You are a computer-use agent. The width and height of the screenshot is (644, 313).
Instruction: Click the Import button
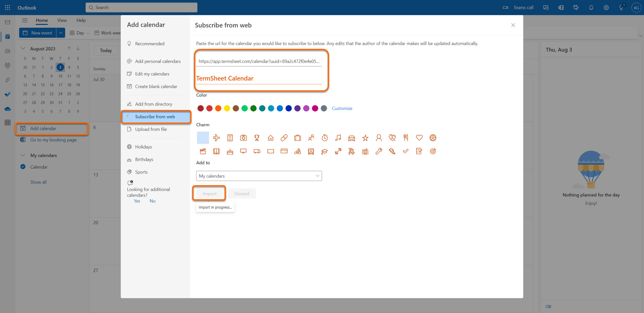point(209,193)
